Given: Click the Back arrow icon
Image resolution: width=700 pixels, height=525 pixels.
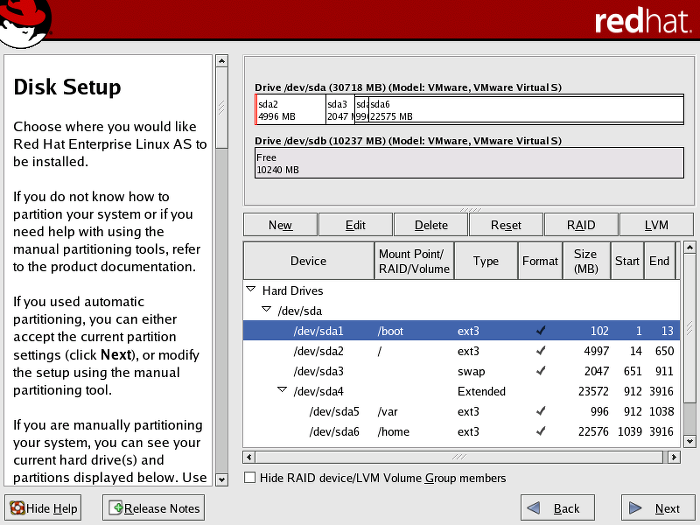Looking at the screenshot, I should tap(533, 508).
